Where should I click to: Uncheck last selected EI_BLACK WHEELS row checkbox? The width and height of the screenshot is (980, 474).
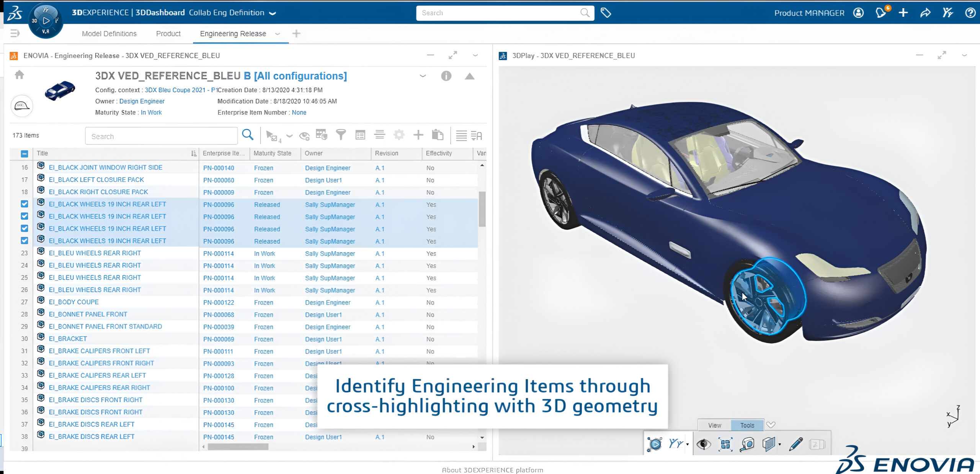24,241
